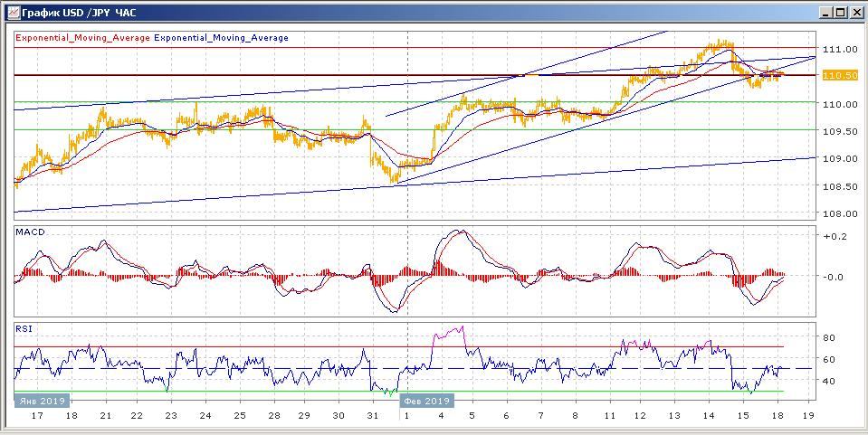
Task: Click date 31 on the time axis
Action: [374, 416]
